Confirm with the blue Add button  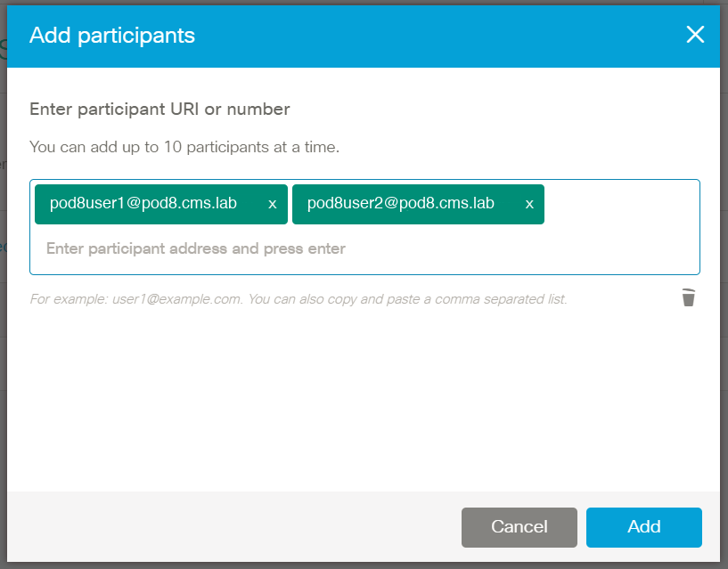[x=644, y=527]
